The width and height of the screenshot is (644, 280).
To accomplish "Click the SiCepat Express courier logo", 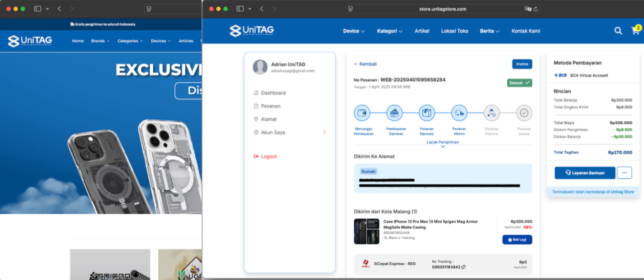I will (x=365, y=264).
